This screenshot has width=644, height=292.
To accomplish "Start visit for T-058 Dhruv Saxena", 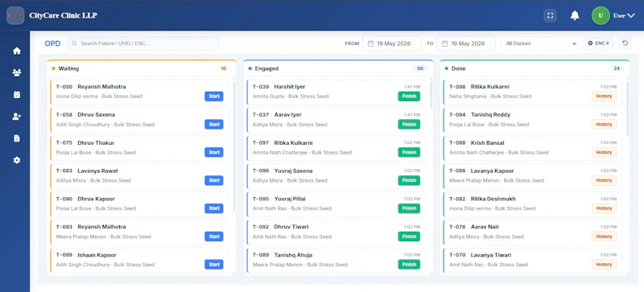I will click(x=214, y=125).
